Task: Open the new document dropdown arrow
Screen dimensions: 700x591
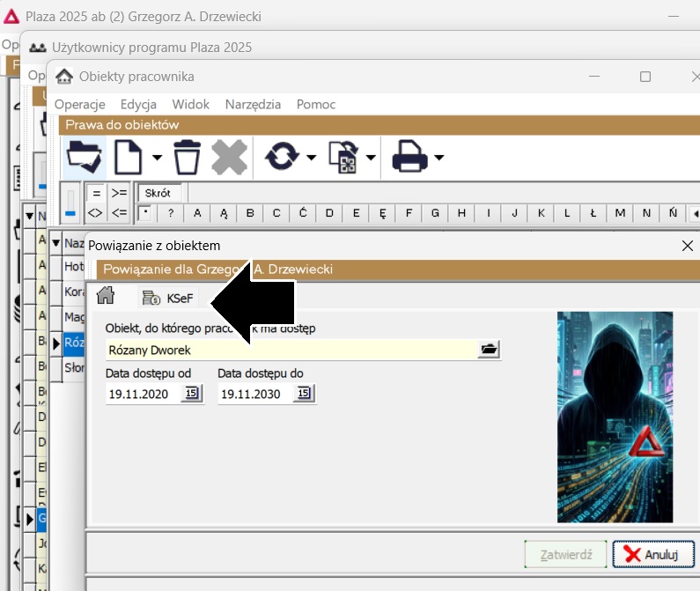Action: click(157, 158)
